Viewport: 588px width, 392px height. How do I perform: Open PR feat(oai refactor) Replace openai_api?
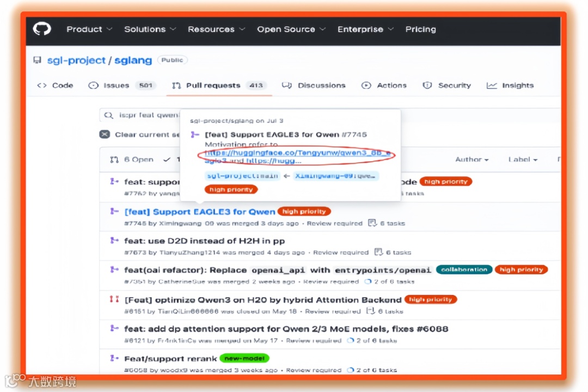(x=278, y=270)
